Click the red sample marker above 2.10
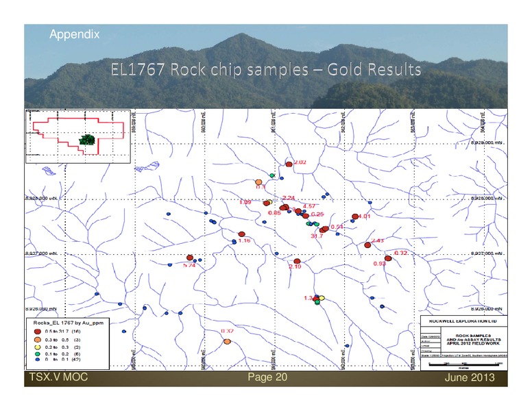This screenshot has width=532, height=411. [x=298, y=261]
